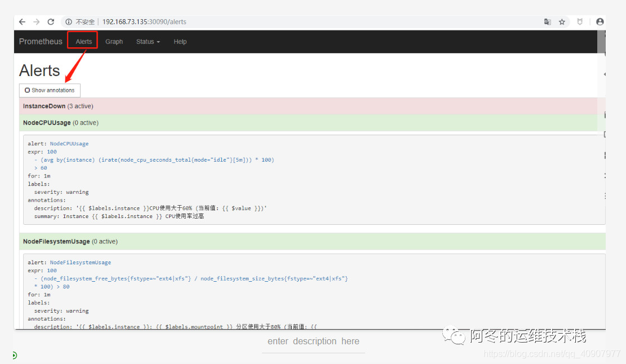
Task: Click the 'severity: warning' text under NodeCPUUsage
Action: [x=61, y=192]
